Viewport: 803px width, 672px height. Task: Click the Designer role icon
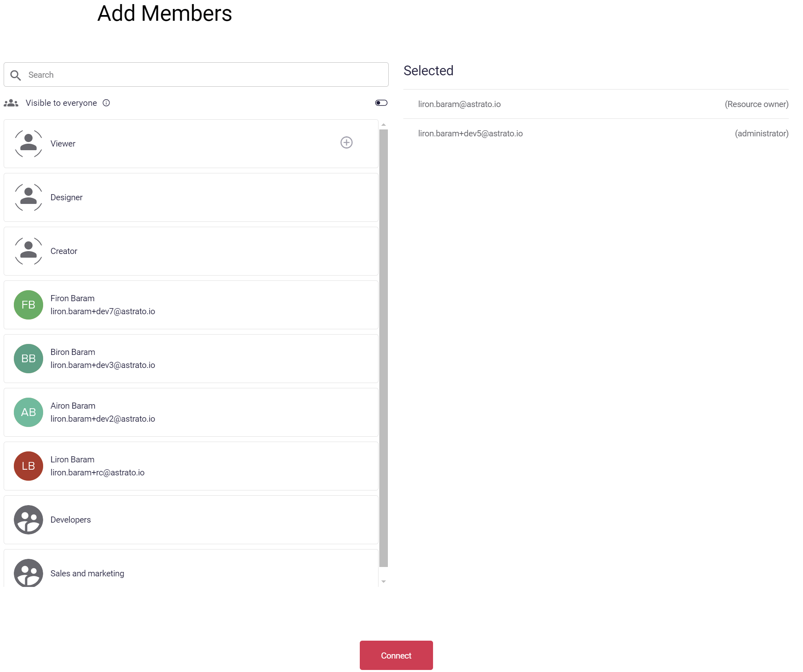pyautogui.click(x=28, y=197)
